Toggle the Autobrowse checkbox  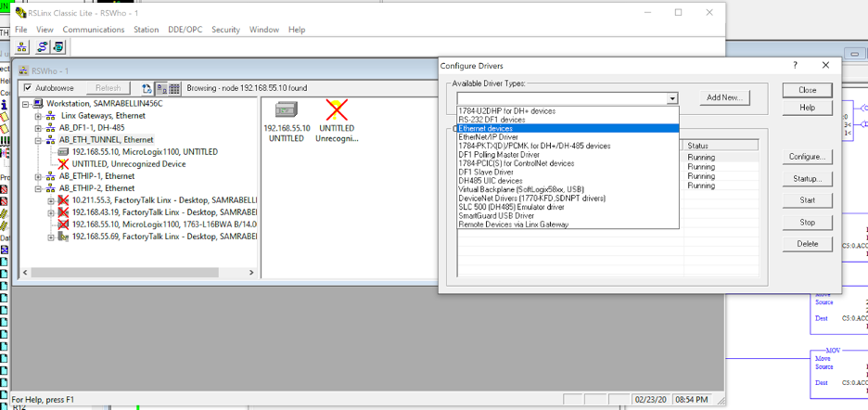coord(28,88)
